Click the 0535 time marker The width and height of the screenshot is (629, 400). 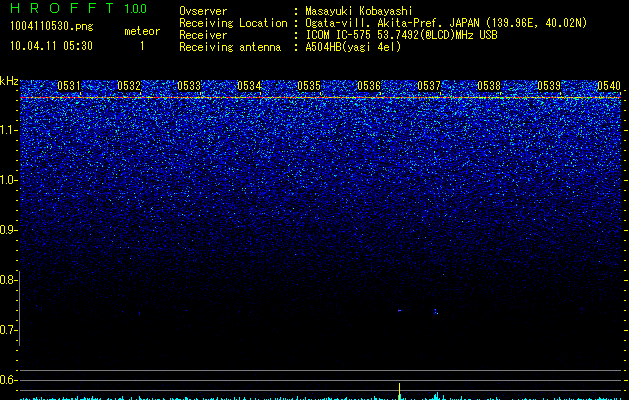point(309,85)
